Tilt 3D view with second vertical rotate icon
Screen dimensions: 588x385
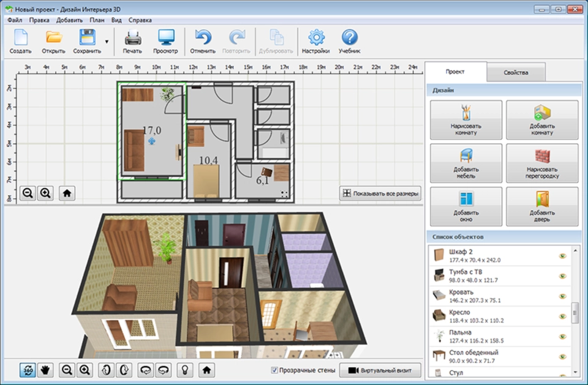click(124, 370)
